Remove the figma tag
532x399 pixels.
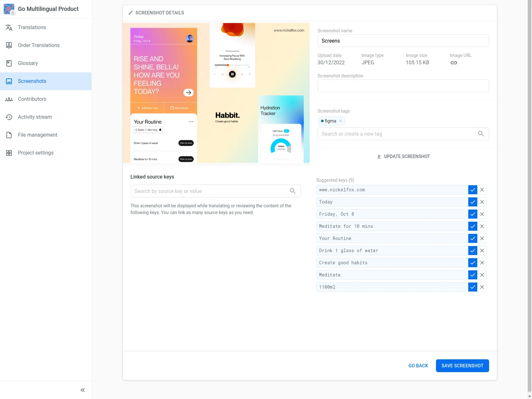341,121
